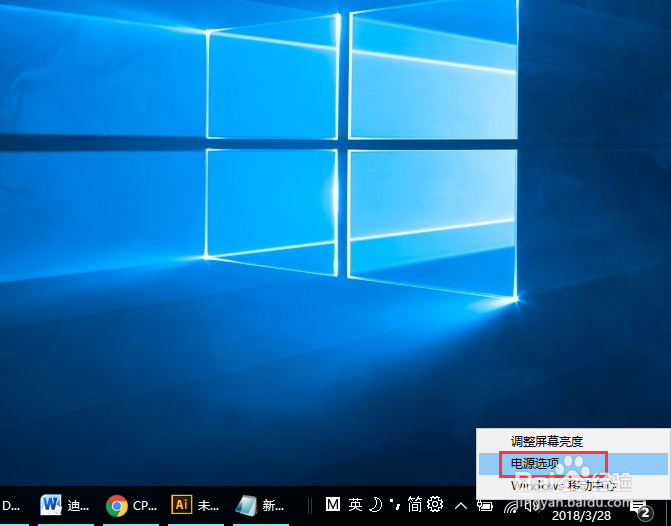Open the Word document taskbar button
This screenshot has height=526, width=671.
65,506
